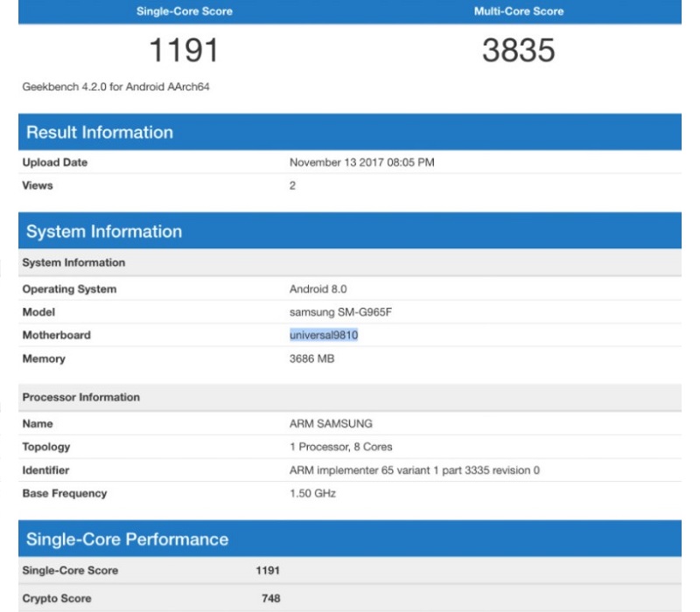Click the Single-Core Score row label in the performance table
The height and width of the screenshot is (612, 700).
click(x=70, y=571)
